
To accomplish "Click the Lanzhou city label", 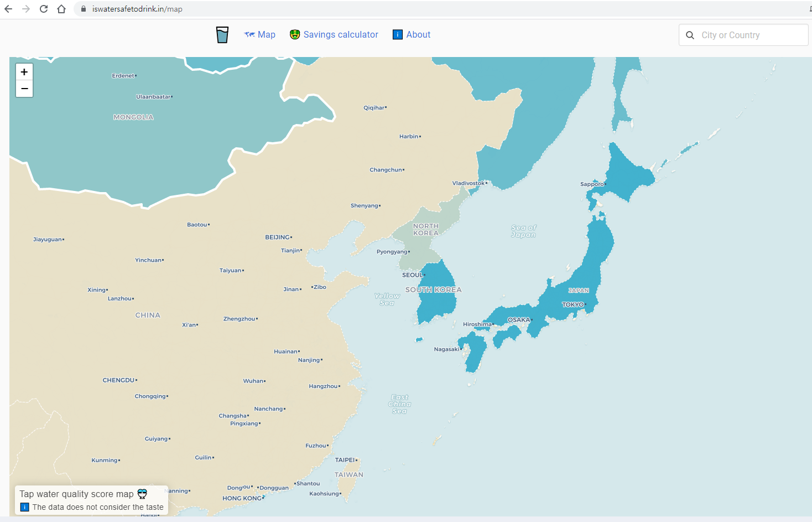I will [x=120, y=298].
